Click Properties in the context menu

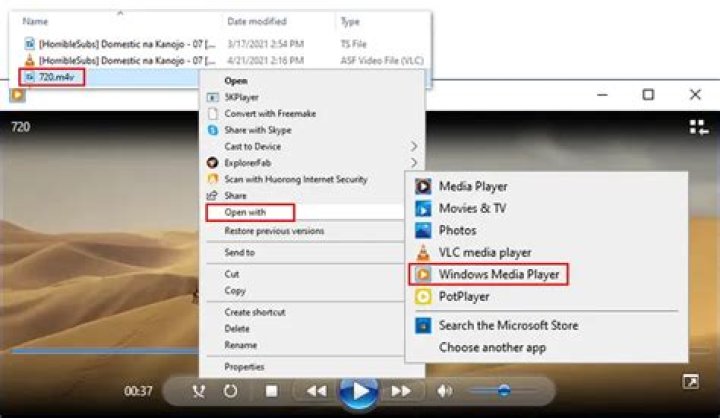(244, 367)
